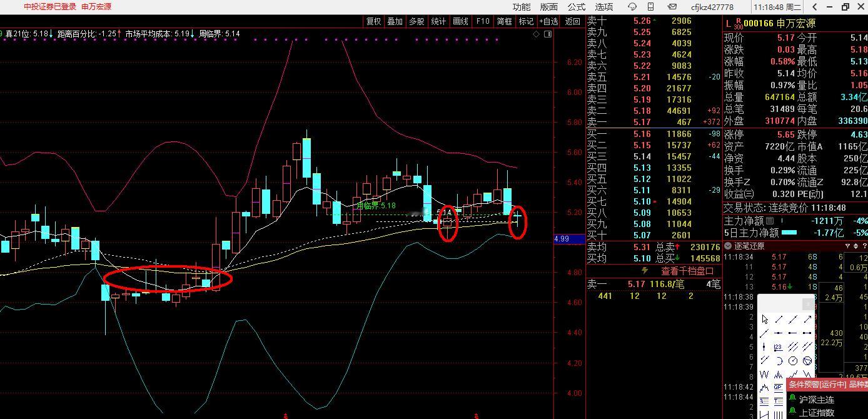Open the 版面 menu

[x=549, y=7]
